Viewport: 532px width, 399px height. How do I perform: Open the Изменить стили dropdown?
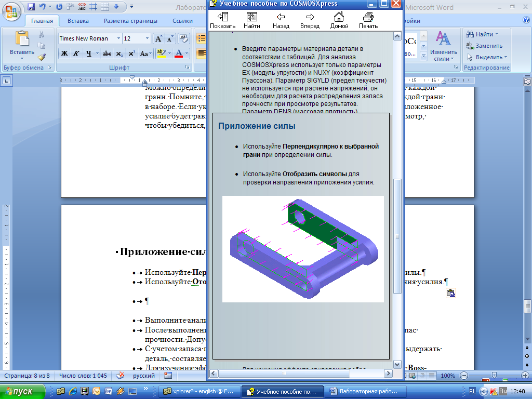(444, 46)
